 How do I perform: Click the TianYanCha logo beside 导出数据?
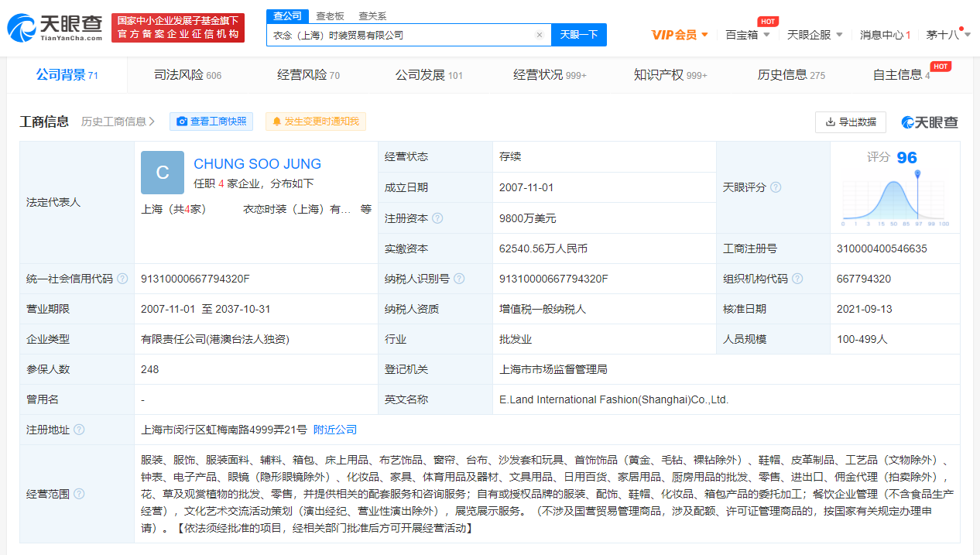(930, 122)
